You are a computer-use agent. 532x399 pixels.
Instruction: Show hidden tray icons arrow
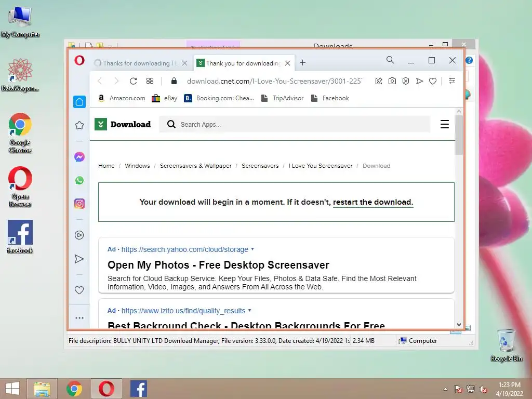pyautogui.click(x=445, y=389)
